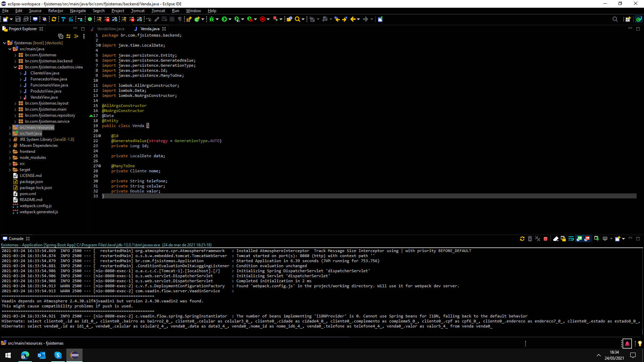Open Outlook from the Windows taskbar
The width and height of the screenshot is (644, 362).
42,355
